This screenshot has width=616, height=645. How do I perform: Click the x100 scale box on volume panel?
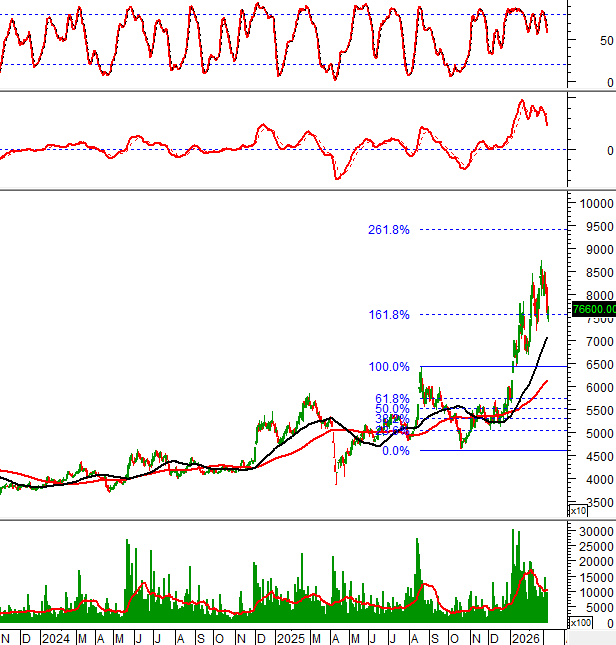point(580,622)
